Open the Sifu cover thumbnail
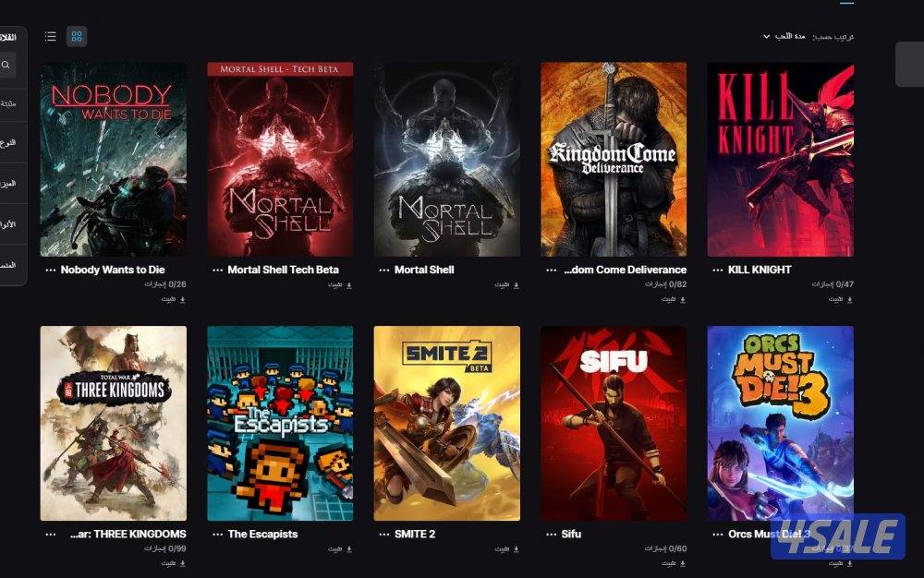 coord(614,423)
